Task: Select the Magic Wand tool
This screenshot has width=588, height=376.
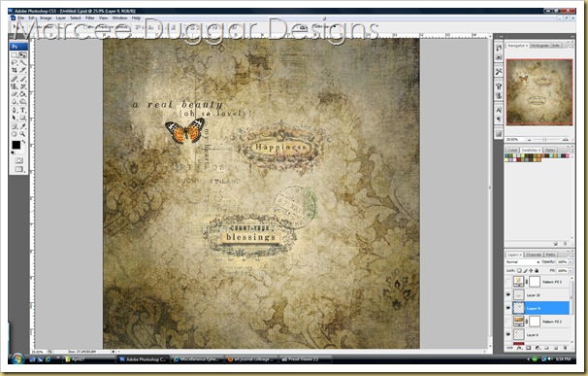Action: (23, 63)
